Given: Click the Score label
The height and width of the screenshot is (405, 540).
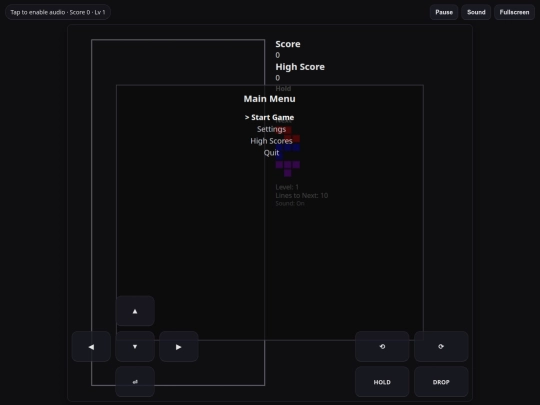Looking at the screenshot, I should coord(288,44).
